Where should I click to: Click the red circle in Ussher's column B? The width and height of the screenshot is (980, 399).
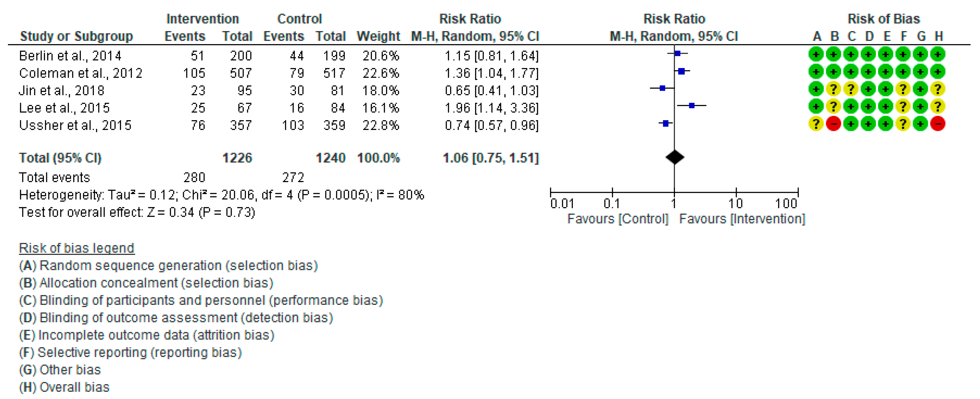[x=833, y=124]
